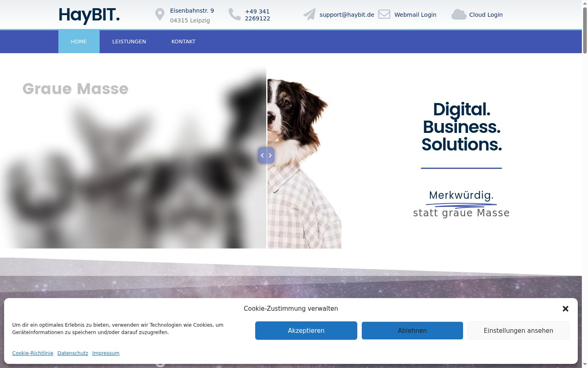Decline cookies with the Ablehnen button
588x368 pixels.
point(412,330)
